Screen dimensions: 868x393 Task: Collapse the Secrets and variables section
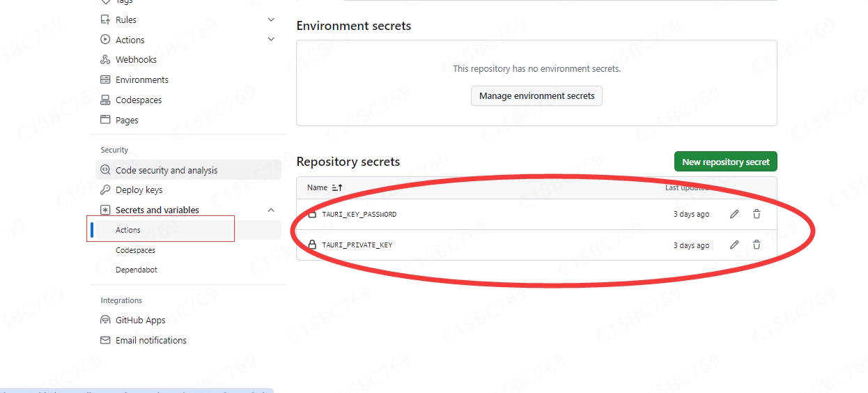(x=271, y=210)
